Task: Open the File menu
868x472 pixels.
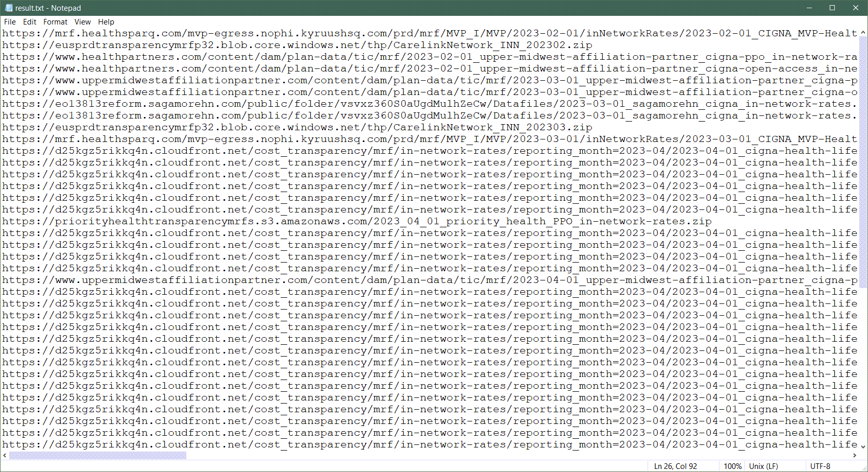Action: pos(10,22)
